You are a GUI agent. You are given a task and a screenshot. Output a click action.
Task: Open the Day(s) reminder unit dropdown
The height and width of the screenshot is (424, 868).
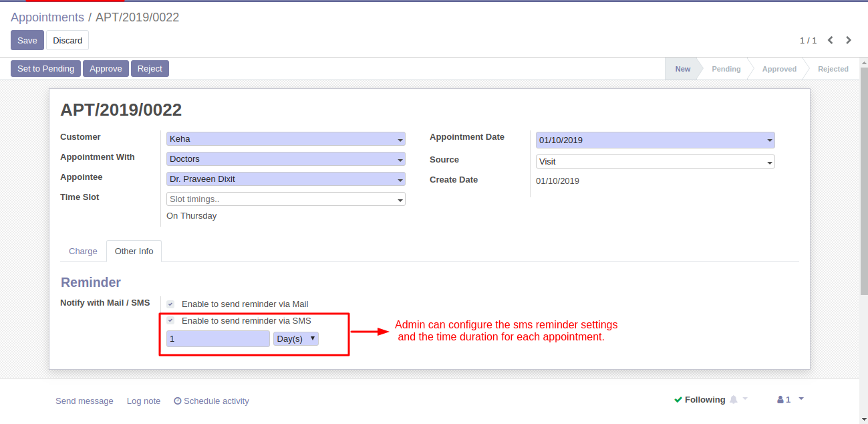click(x=296, y=339)
